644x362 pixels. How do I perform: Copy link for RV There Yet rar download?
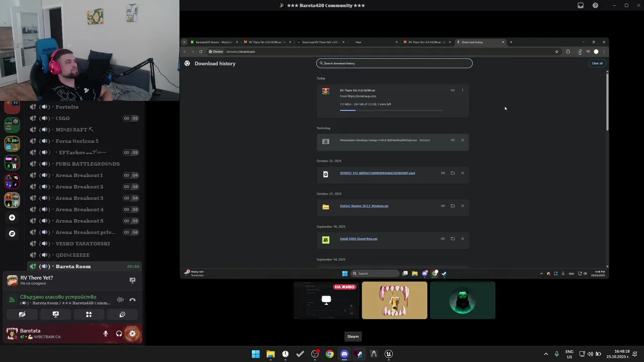[x=453, y=90]
